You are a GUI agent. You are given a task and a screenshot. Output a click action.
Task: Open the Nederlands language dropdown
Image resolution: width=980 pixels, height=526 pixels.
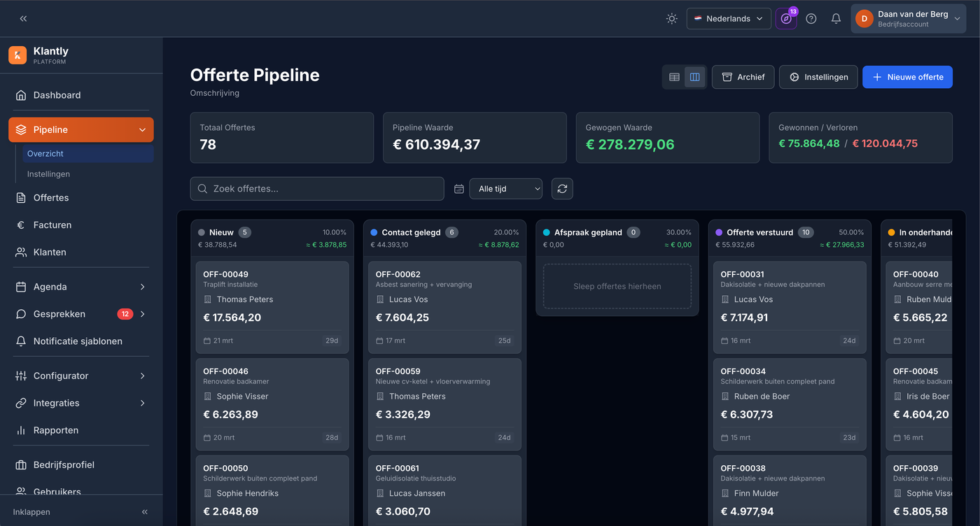click(728, 19)
